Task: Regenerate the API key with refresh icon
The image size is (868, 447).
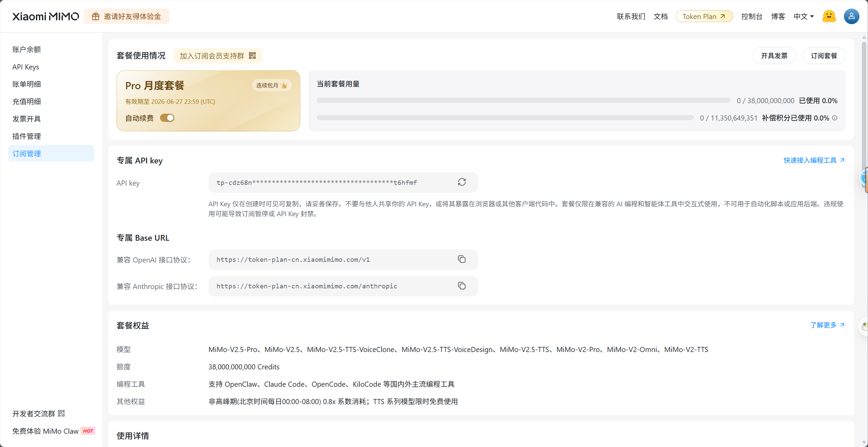Action: (x=462, y=182)
